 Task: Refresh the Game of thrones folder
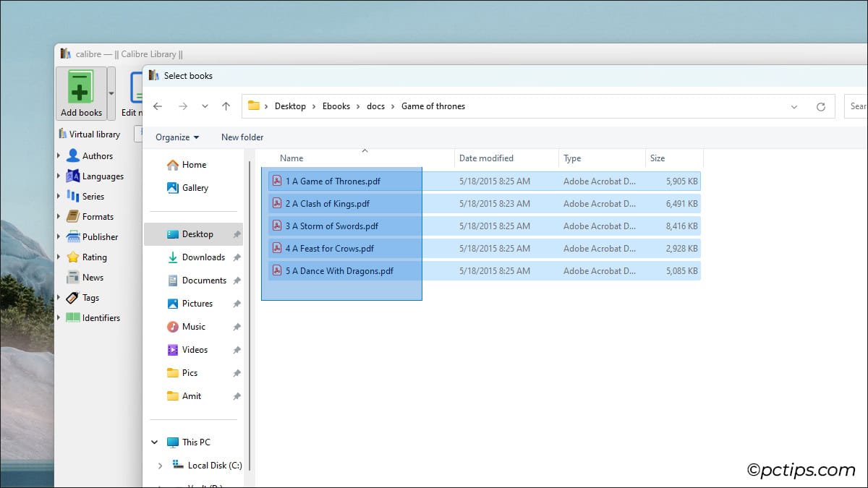point(820,107)
